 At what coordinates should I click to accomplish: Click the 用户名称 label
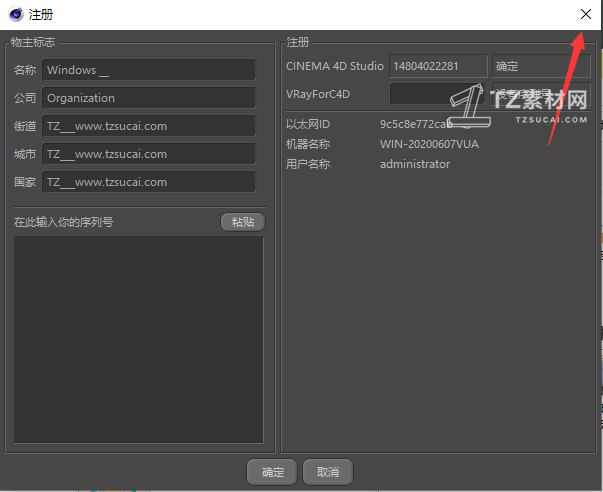pos(308,164)
